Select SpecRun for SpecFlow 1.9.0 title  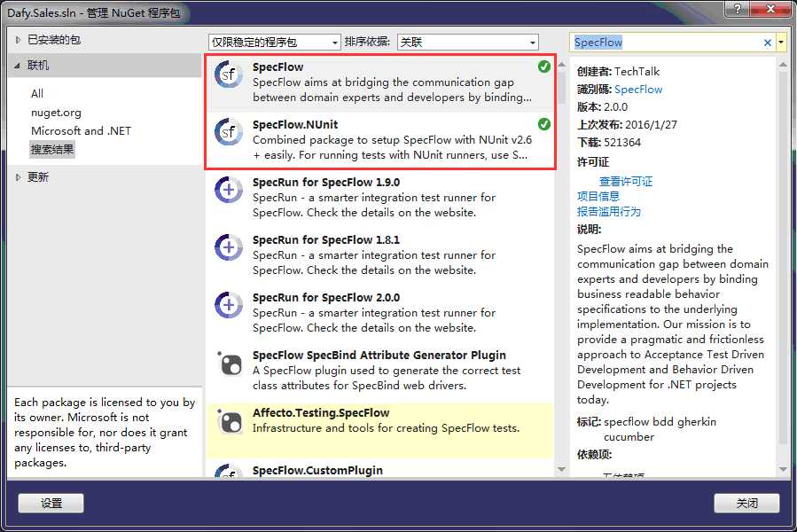click(x=326, y=182)
